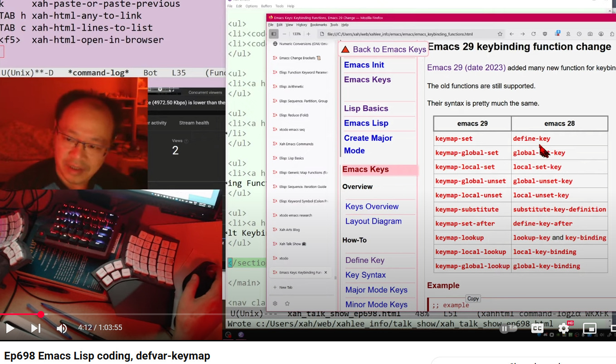616x364 pixels.
Task: Open the Firefox shield protection icon
Action: 545,34
